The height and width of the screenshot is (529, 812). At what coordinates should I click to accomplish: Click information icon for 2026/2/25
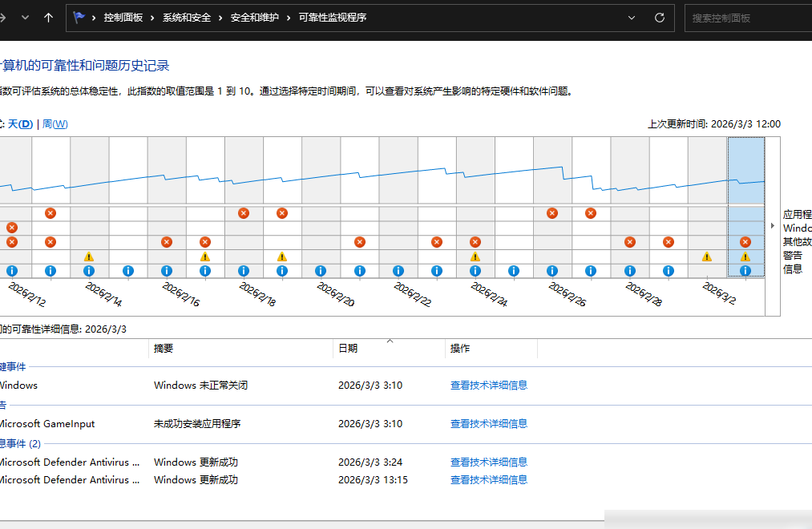[x=513, y=271]
